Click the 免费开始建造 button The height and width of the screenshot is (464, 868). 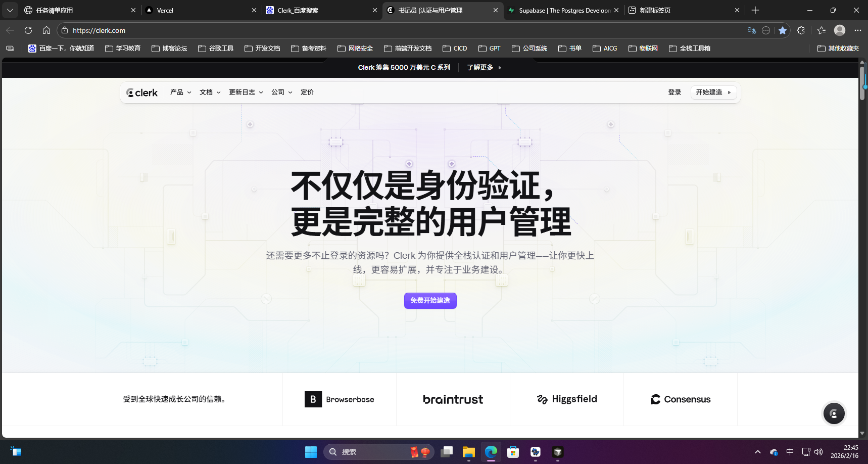[430, 300]
